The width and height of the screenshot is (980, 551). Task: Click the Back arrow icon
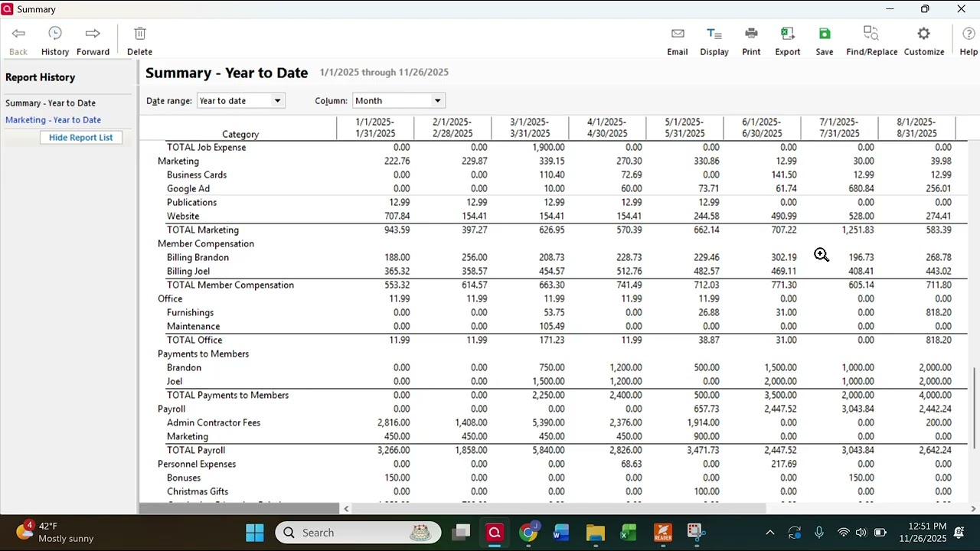(18, 34)
